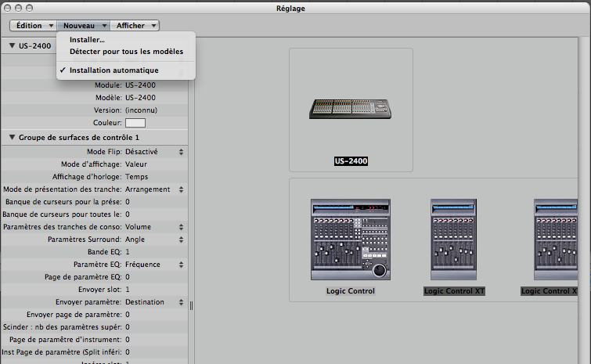Click the Volume value text
The height and width of the screenshot is (364, 591).
coord(138,227)
